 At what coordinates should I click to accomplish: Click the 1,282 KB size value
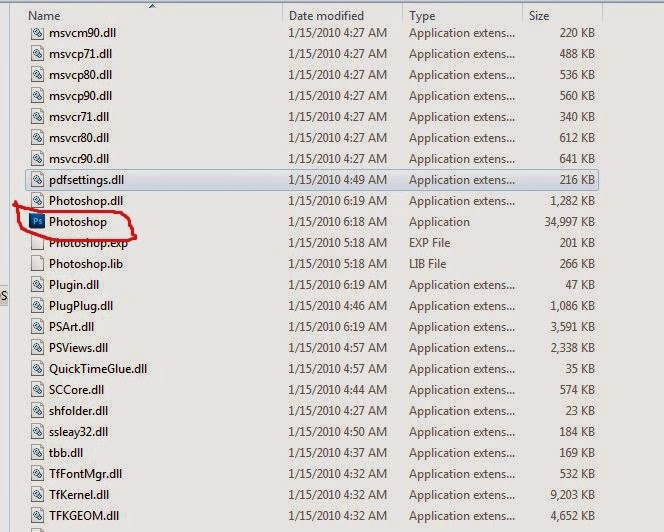pyautogui.click(x=572, y=201)
